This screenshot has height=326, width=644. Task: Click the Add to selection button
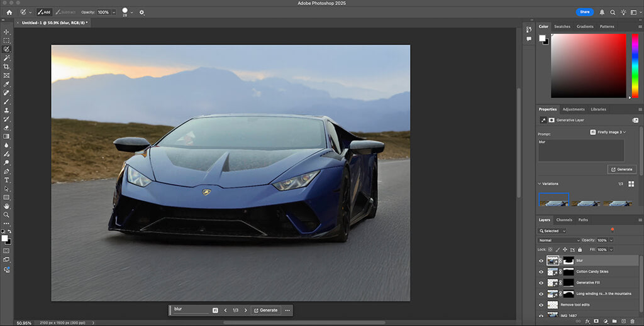(x=44, y=13)
